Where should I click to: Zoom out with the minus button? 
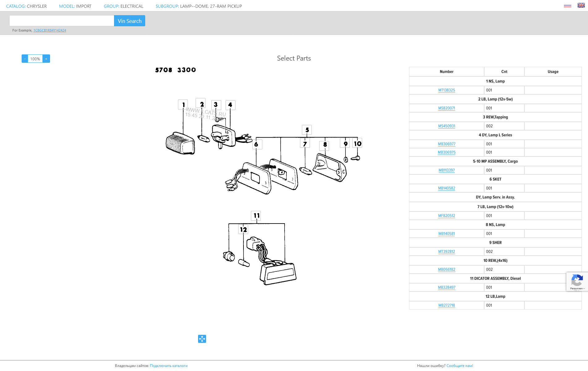pos(25,59)
